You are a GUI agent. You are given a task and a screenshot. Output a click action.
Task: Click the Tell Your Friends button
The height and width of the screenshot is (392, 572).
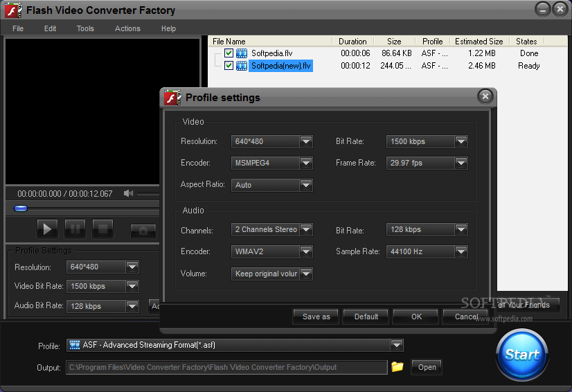click(527, 305)
